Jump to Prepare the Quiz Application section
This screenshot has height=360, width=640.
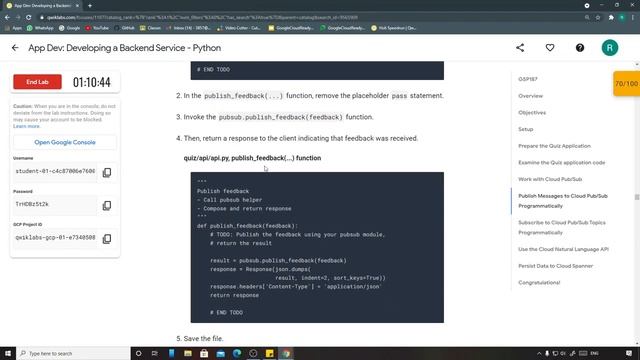coord(554,146)
